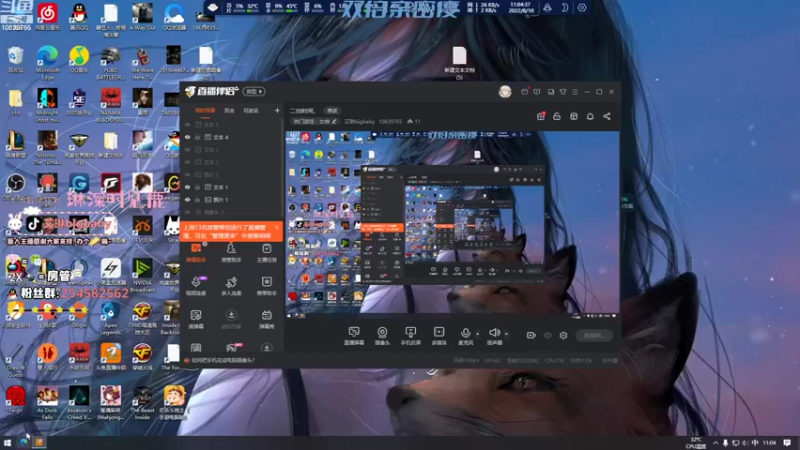
Task: Open the skin (shirt) icon in the title bar
Action: pyautogui.click(x=563, y=92)
